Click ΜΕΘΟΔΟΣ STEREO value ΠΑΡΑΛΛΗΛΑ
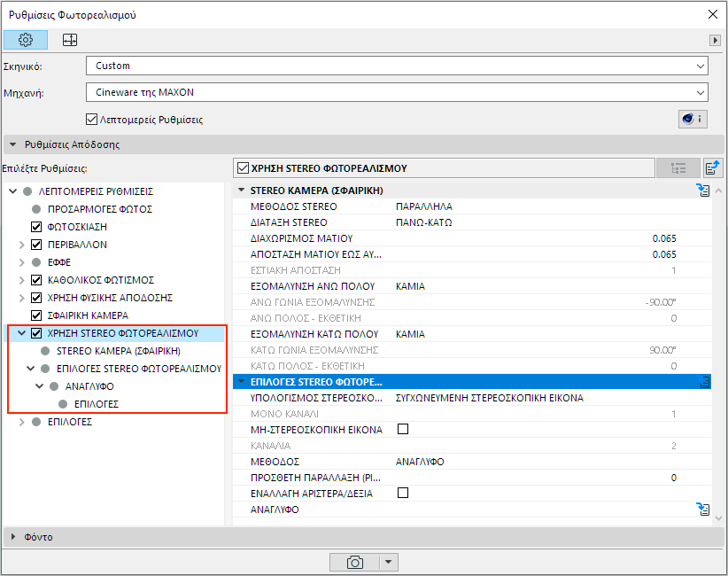The image size is (728, 576). click(x=424, y=206)
